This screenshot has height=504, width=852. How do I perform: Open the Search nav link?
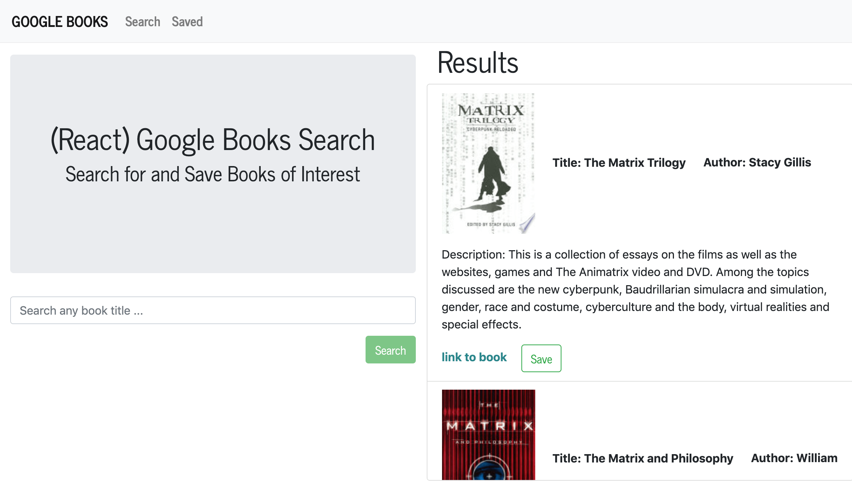coord(142,22)
